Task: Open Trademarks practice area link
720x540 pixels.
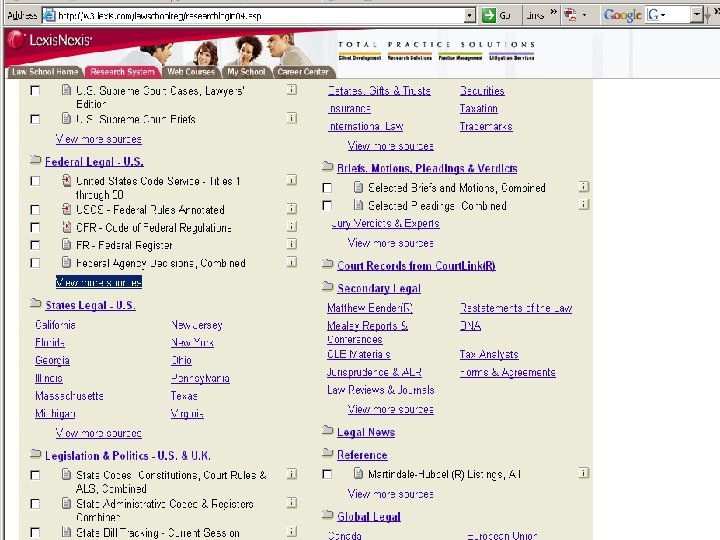Action: (486, 126)
